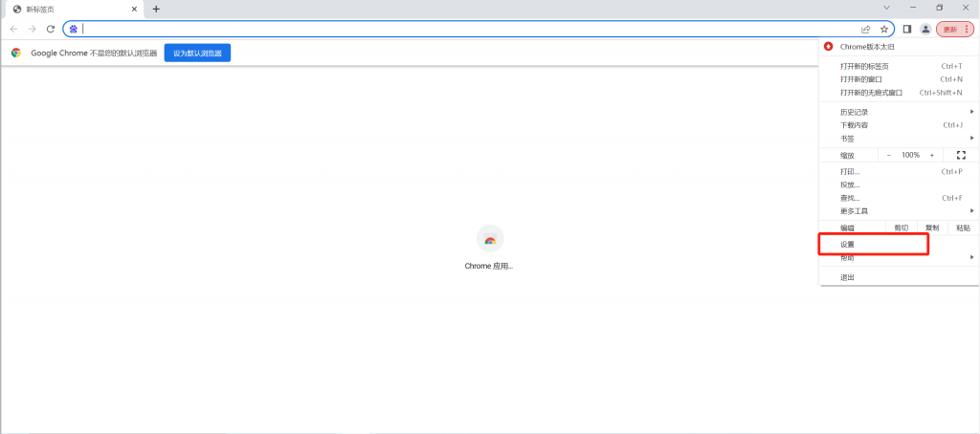Click the 更新 menu button
The height and width of the screenshot is (434, 980).
pyautogui.click(x=955, y=30)
